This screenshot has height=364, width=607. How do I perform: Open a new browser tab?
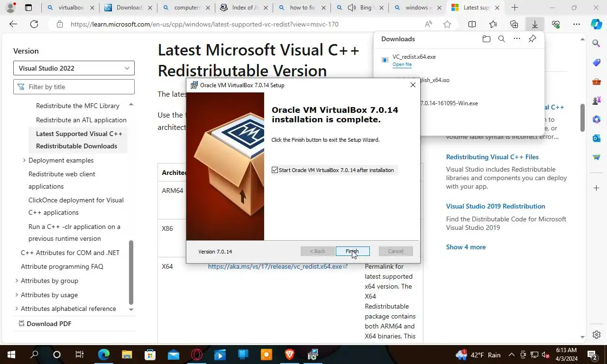(x=515, y=8)
